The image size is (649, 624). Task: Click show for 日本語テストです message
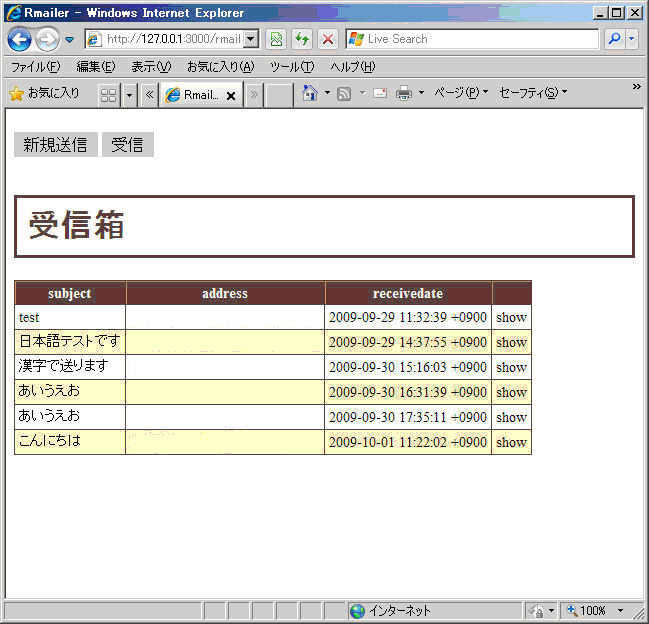tap(512, 343)
